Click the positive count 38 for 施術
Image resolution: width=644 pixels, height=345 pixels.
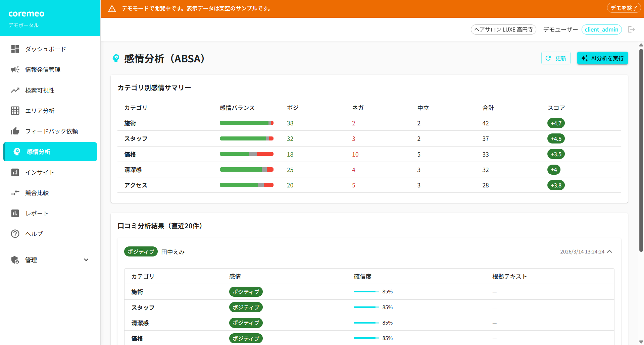tap(290, 123)
